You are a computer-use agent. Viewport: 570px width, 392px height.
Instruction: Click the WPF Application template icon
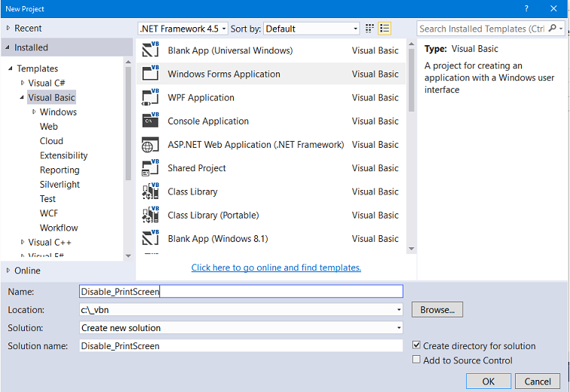pyautogui.click(x=151, y=97)
